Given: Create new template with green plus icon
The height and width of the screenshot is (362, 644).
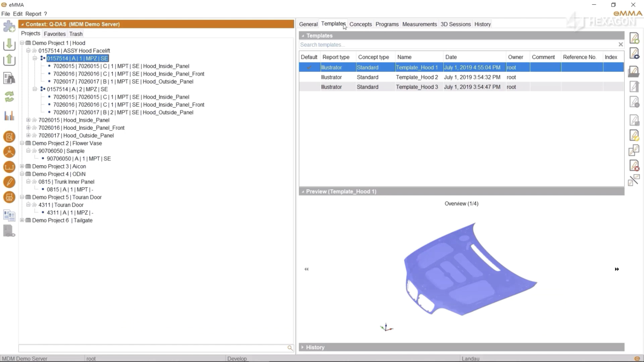Looking at the screenshot, I should [634, 38].
